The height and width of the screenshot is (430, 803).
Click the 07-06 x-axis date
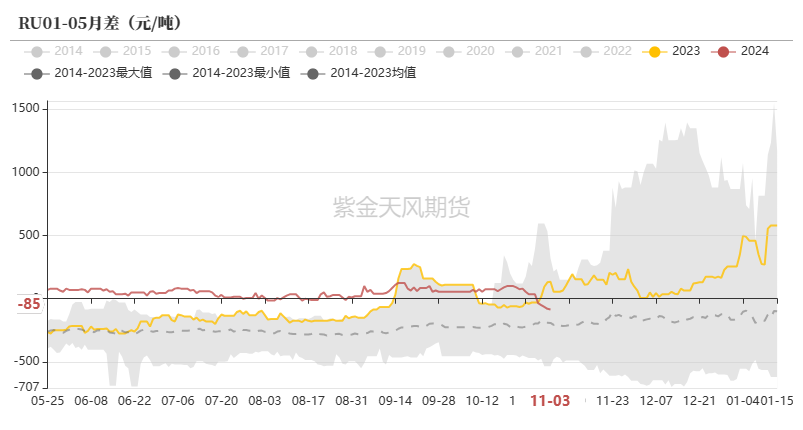(x=178, y=401)
